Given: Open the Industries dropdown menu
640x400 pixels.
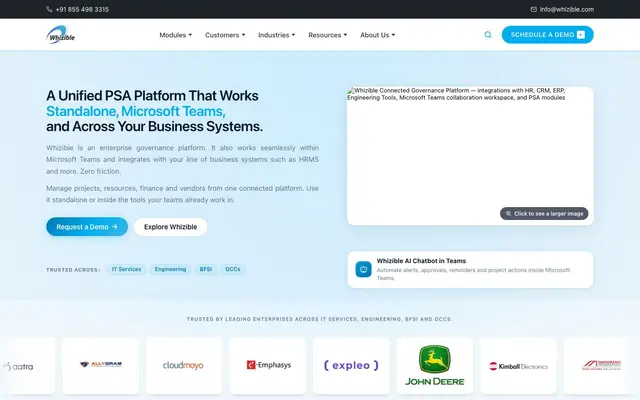Looking at the screenshot, I should click(276, 35).
